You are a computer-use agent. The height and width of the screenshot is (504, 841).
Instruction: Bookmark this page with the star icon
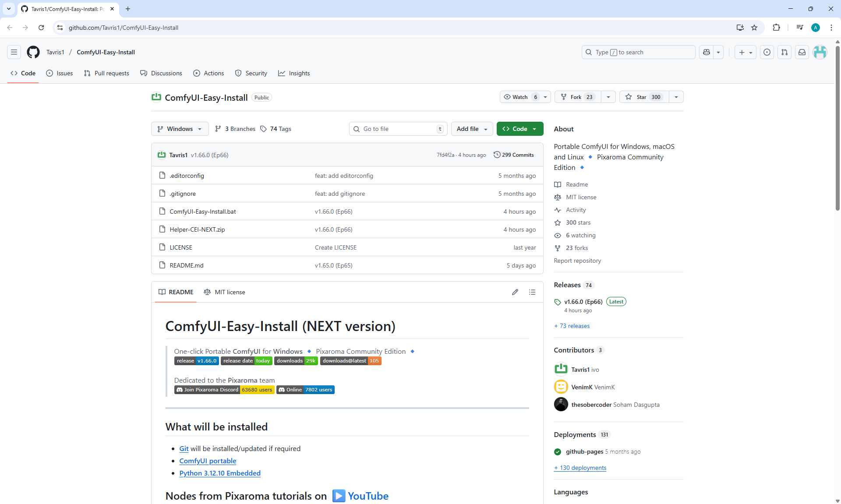click(754, 28)
